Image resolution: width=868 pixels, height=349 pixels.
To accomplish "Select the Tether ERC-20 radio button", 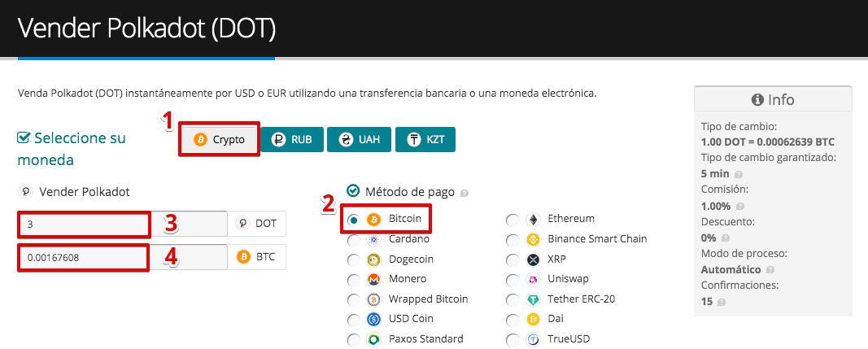I will point(513,300).
